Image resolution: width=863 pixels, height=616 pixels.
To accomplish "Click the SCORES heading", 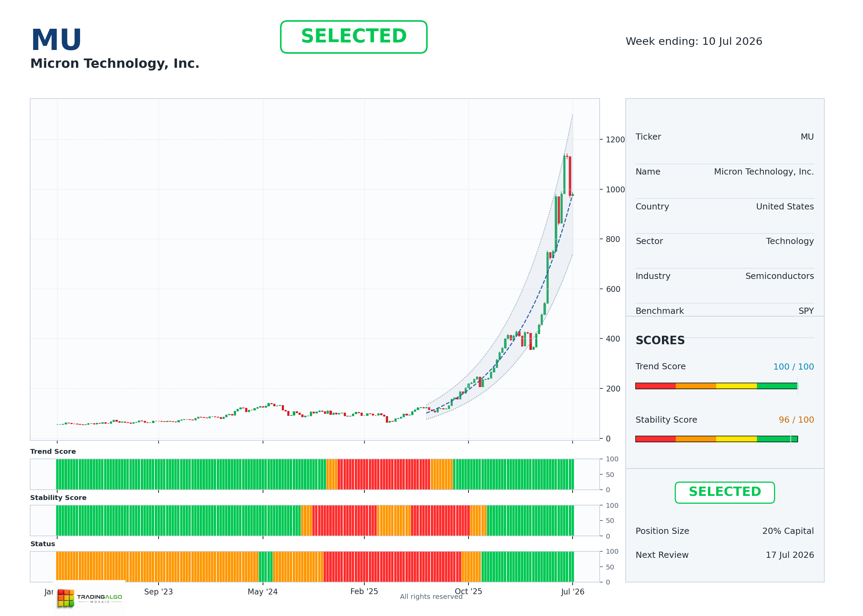I will click(x=660, y=340).
